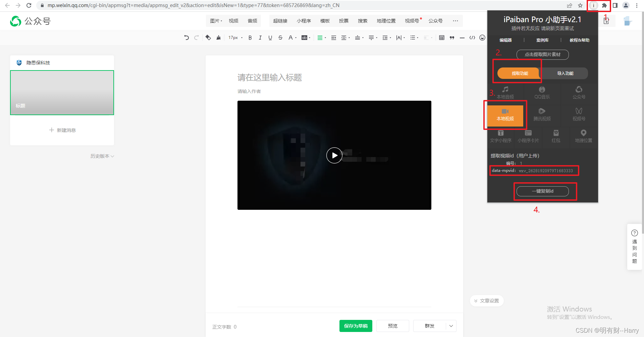
Task: Switch to 提取功能 mode
Action: tap(519, 73)
